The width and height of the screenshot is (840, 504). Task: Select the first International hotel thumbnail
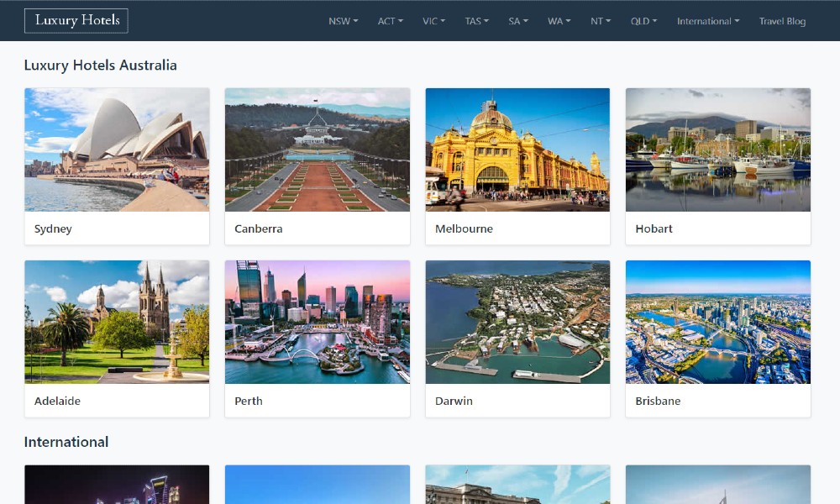coord(117,486)
